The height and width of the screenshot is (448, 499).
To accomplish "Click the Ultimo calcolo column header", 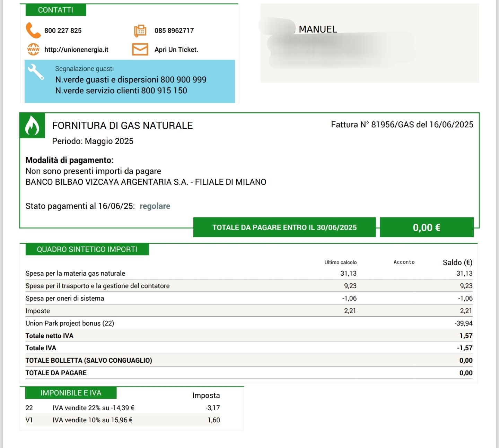I will coord(340,262).
